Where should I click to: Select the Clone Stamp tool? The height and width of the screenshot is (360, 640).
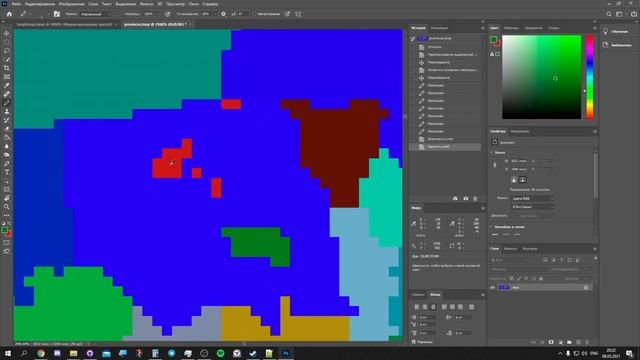pos(7,111)
